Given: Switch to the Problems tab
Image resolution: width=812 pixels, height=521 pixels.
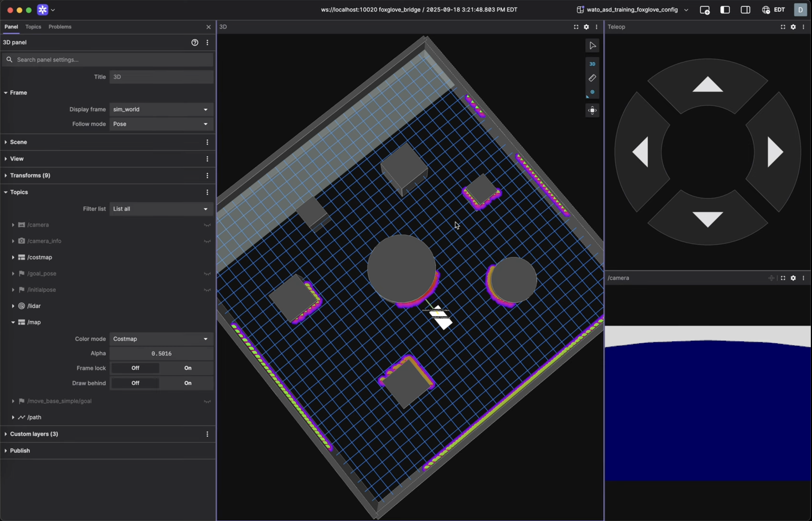Looking at the screenshot, I should (x=60, y=27).
